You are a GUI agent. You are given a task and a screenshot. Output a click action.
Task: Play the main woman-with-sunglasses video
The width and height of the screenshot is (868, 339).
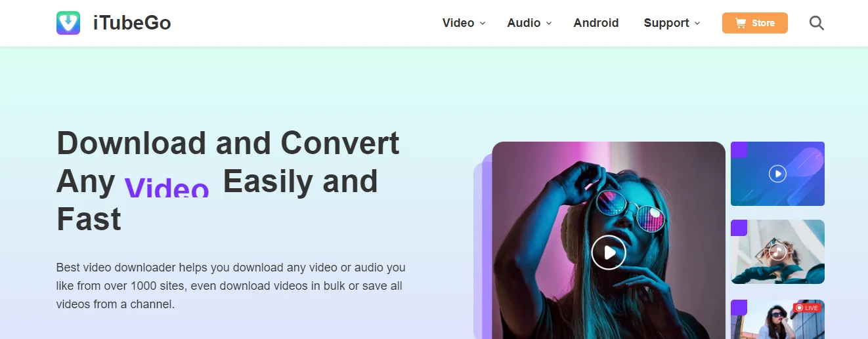(609, 252)
